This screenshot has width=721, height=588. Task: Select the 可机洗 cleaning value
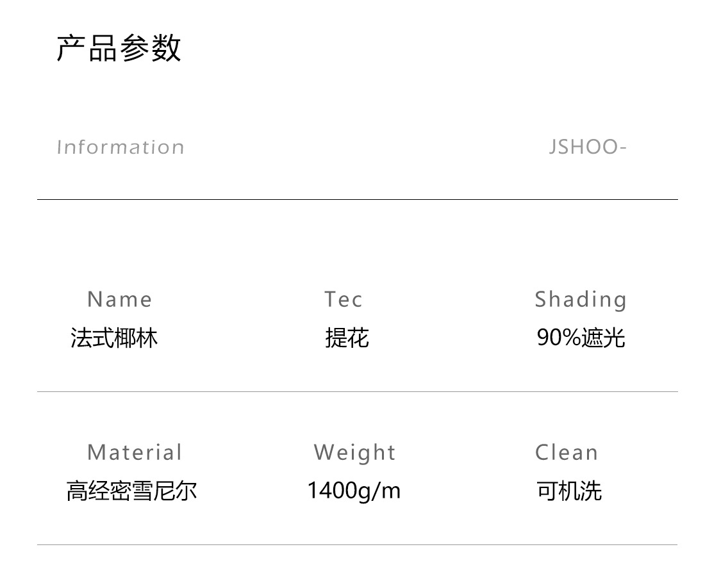click(569, 491)
